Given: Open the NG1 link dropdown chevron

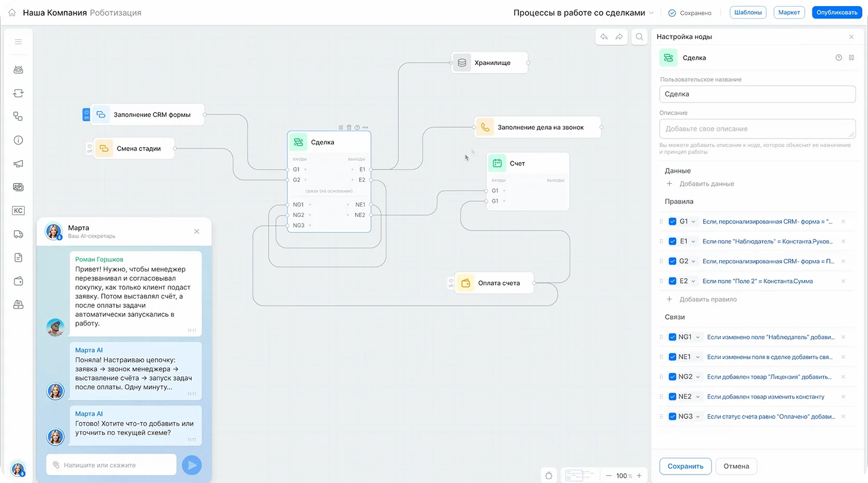Looking at the screenshot, I should click(698, 337).
